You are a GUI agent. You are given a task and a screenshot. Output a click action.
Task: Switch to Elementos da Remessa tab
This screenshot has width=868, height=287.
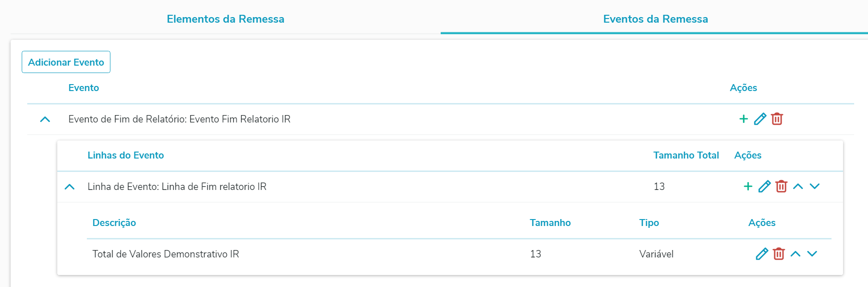tap(225, 19)
